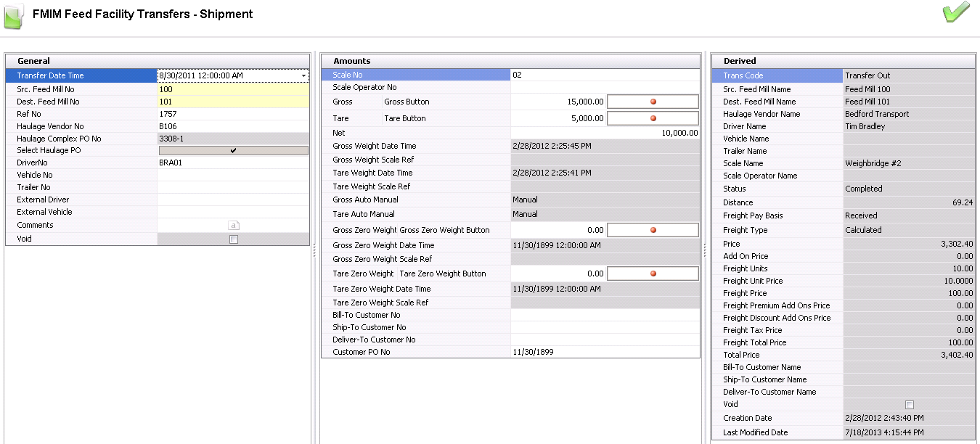Select the Amounts panel header

pyautogui.click(x=510, y=61)
